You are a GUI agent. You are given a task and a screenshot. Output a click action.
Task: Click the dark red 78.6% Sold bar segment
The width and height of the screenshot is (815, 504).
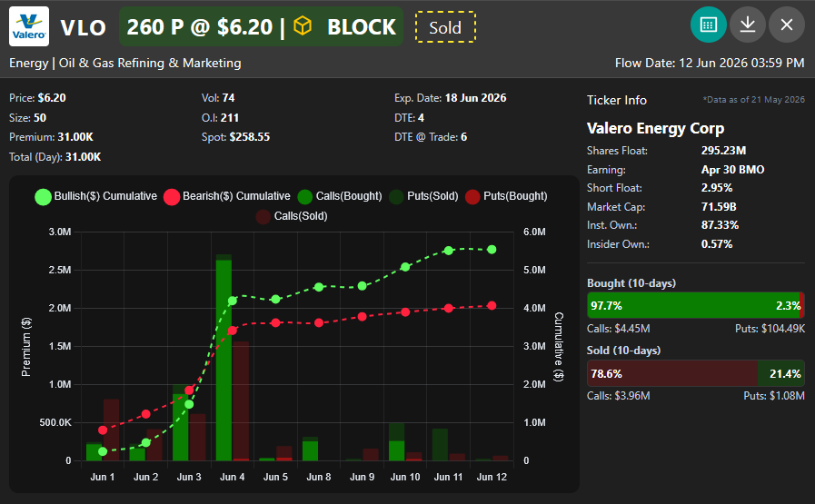click(672, 373)
